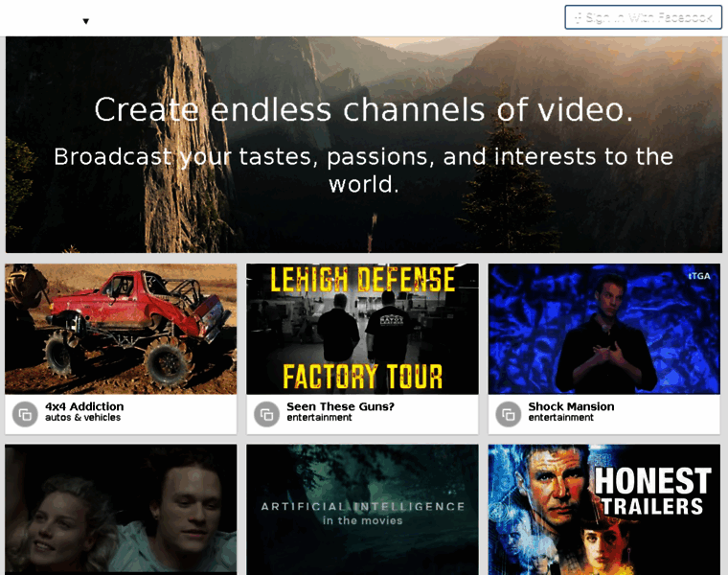Select the red monster truck thumbnail

point(121,329)
